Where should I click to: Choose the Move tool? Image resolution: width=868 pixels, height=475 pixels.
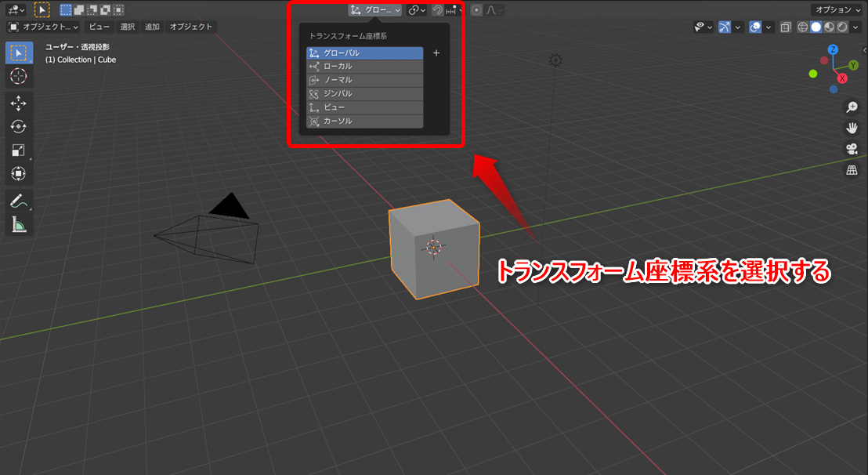pyautogui.click(x=19, y=103)
